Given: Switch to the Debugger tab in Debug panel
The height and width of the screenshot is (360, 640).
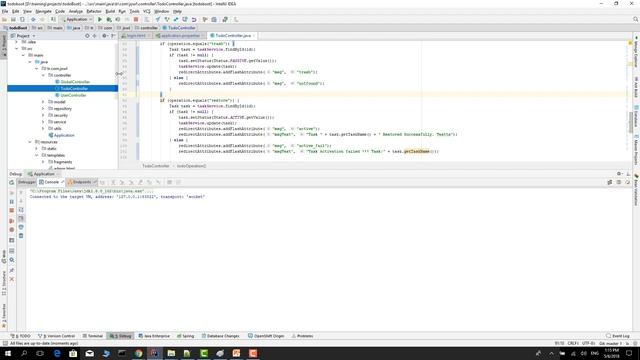Looking at the screenshot, I should (27, 182).
